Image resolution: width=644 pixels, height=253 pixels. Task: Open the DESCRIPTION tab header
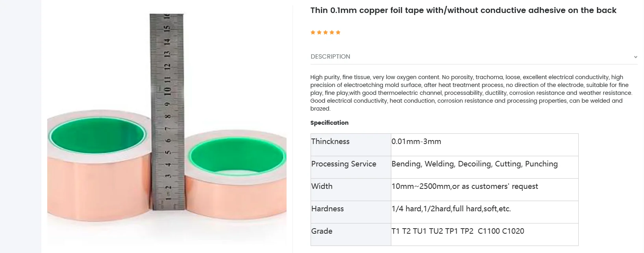click(330, 56)
